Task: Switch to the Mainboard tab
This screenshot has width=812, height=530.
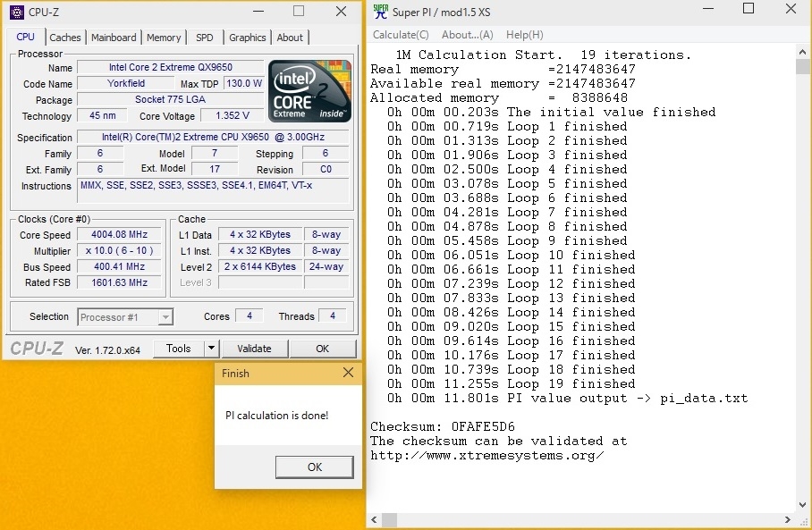Action: pos(114,38)
